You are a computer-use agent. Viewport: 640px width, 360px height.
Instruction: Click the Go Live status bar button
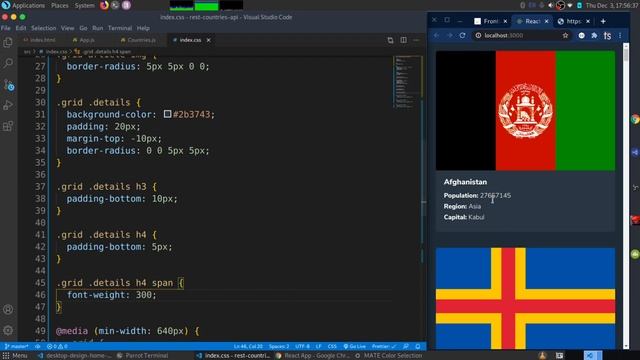[x=354, y=347]
